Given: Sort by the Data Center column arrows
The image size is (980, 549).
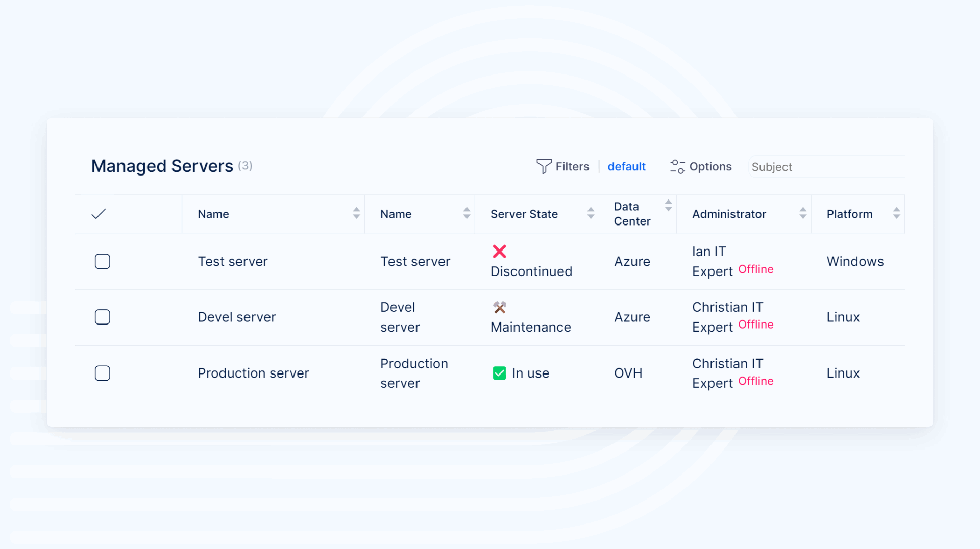Looking at the screenshot, I should coord(668,206).
